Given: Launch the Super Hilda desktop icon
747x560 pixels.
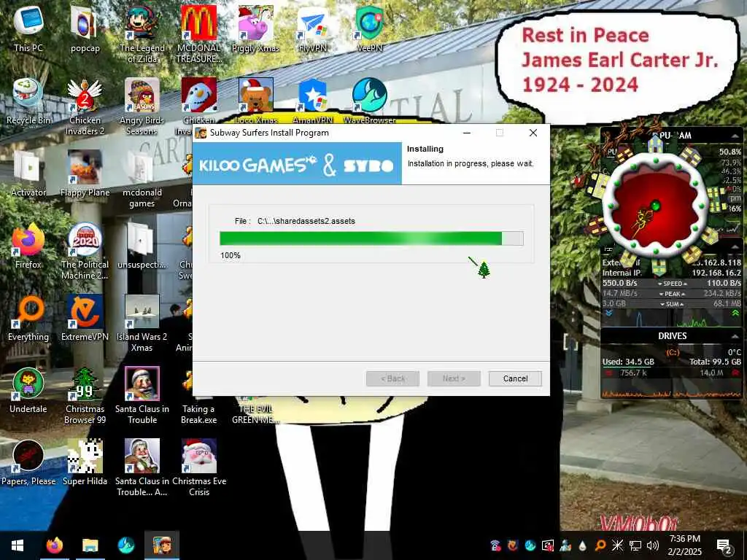Looking at the screenshot, I should coord(85,463).
